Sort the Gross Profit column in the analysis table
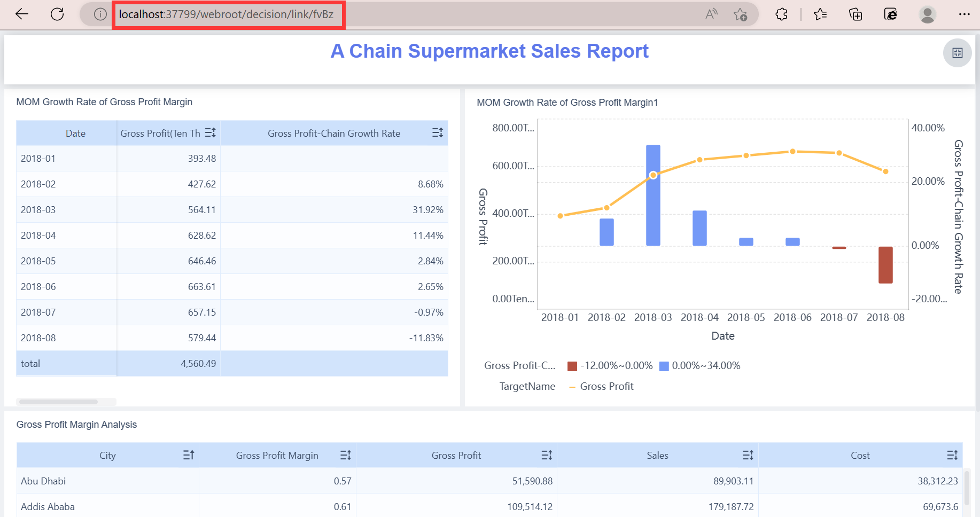This screenshot has width=980, height=517. 547,455
